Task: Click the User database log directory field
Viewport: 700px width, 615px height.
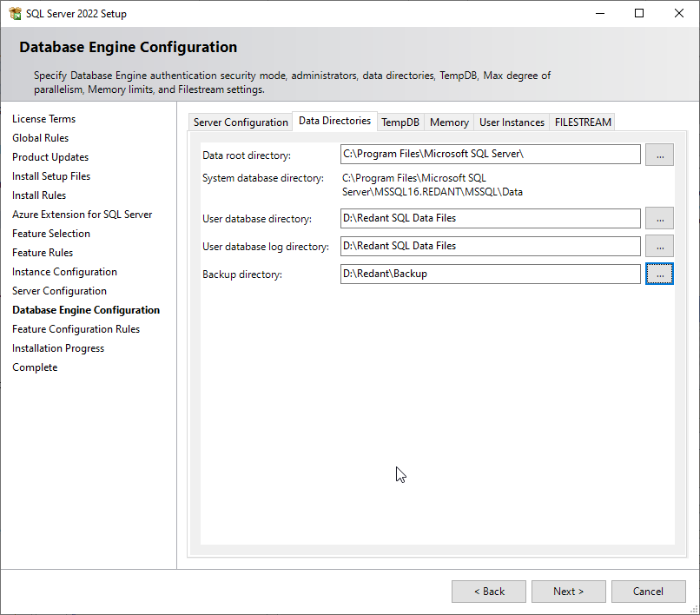Action: (491, 246)
